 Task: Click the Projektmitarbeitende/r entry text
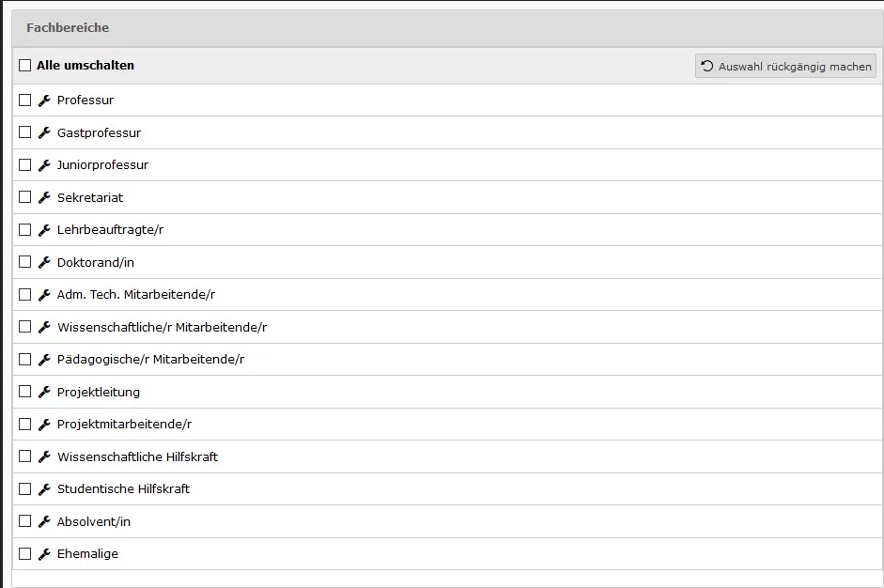click(x=124, y=425)
